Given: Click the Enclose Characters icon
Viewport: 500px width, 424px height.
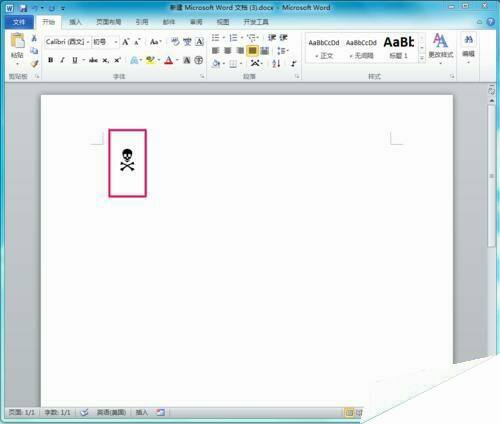Looking at the screenshot, I should [199, 60].
